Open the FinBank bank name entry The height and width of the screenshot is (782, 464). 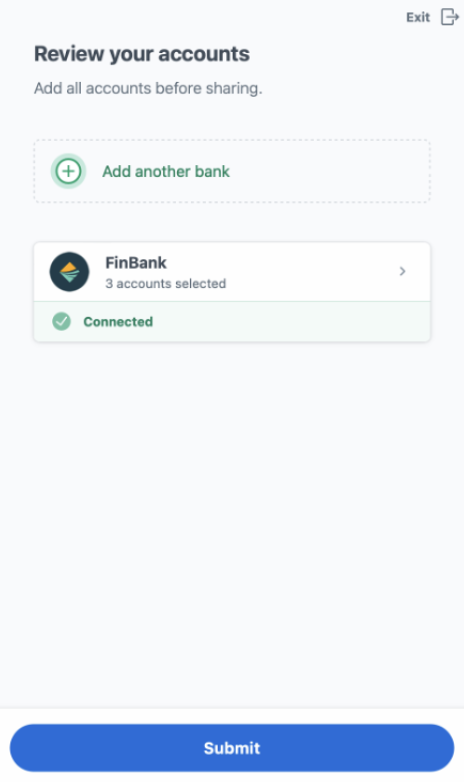136,263
